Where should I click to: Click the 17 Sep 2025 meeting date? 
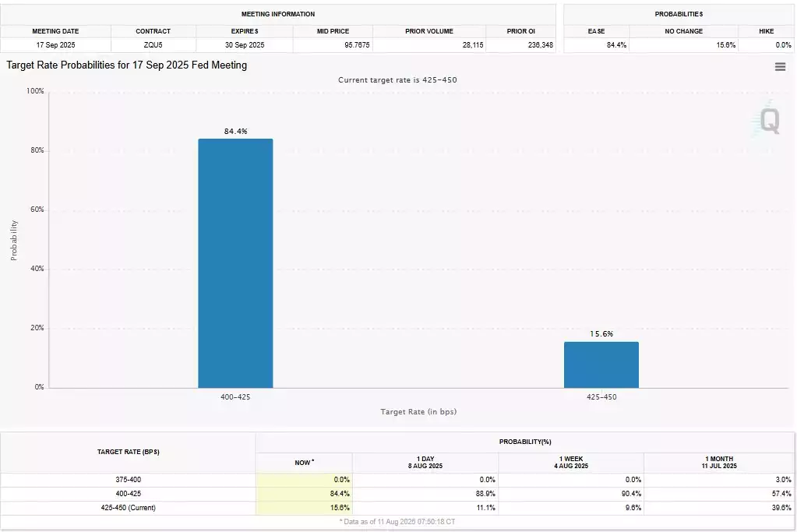coord(55,45)
